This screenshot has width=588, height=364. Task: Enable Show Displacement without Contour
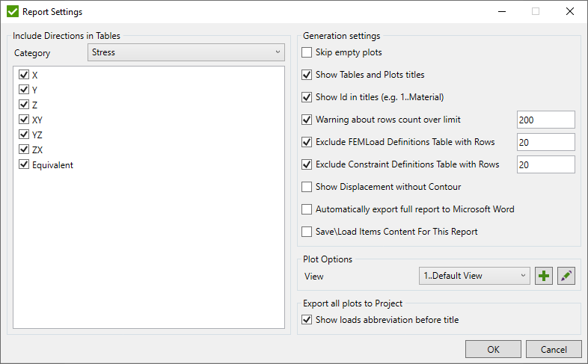click(x=307, y=187)
